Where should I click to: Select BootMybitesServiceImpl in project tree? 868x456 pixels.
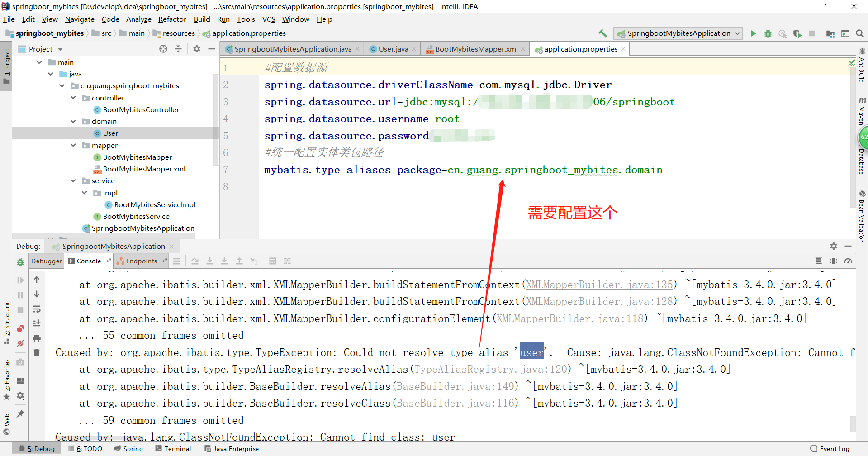click(155, 204)
